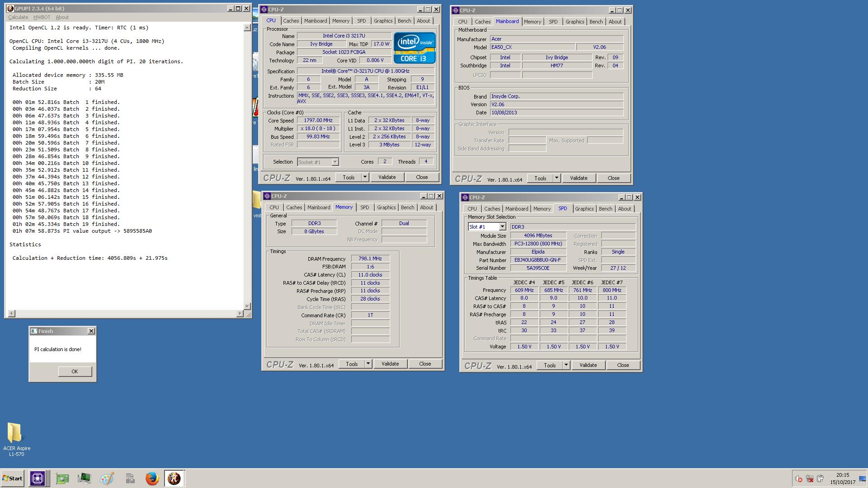Click the Core Speed 1797.00 MHz field
The width and height of the screenshot is (868, 488).
pos(318,121)
